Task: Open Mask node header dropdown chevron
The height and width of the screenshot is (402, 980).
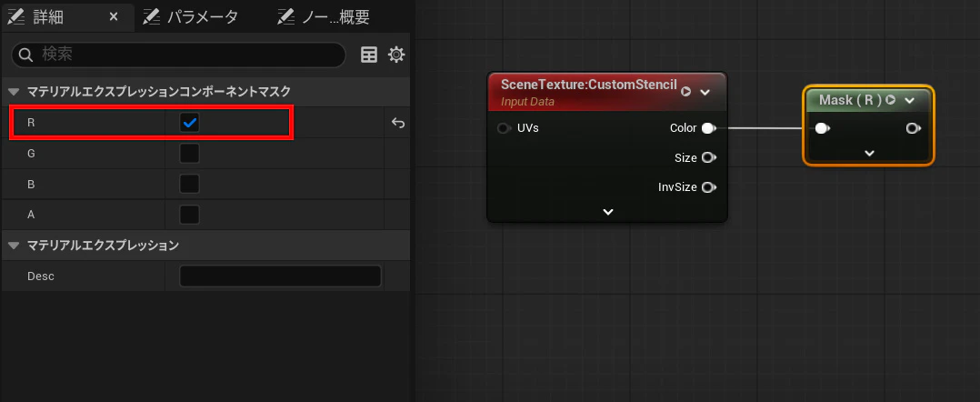Action: [x=909, y=100]
